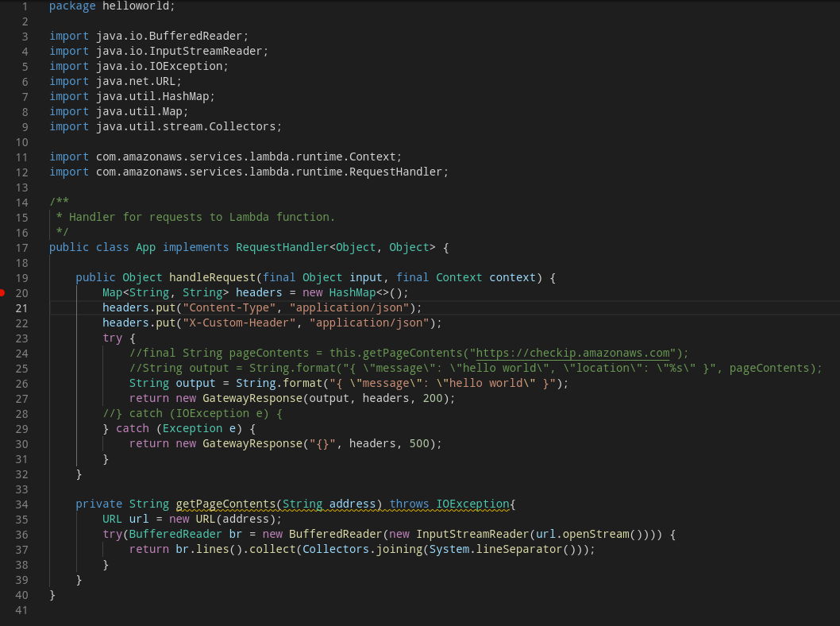Click the red breakpoint dot on line 20

point(3,292)
